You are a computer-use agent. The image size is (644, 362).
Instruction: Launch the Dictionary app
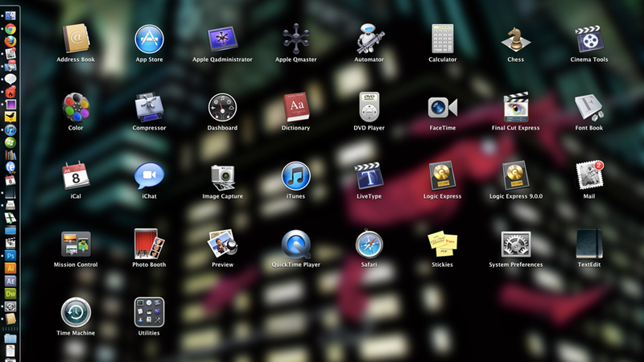(295, 107)
